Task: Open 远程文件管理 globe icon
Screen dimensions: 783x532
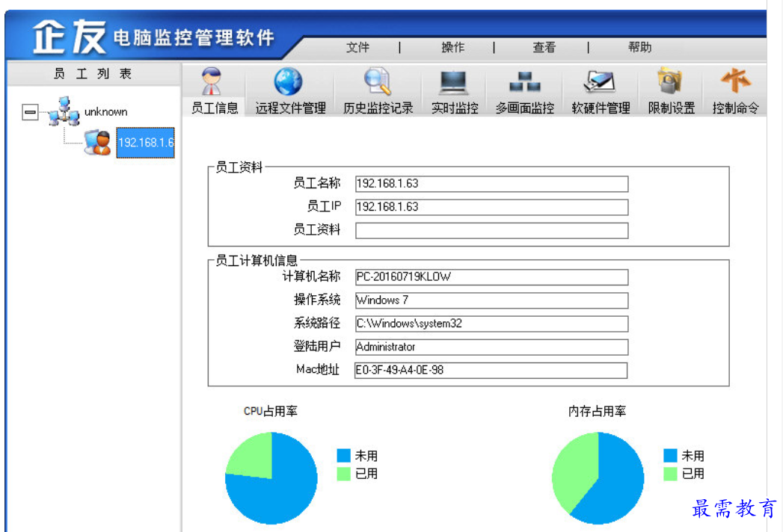Action: click(288, 82)
